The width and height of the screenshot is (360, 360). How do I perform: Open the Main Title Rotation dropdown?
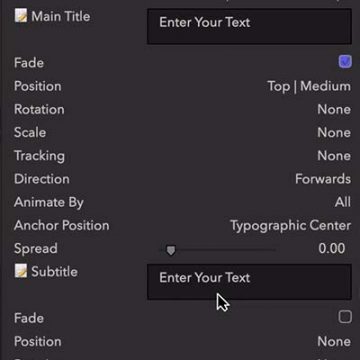(x=334, y=109)
